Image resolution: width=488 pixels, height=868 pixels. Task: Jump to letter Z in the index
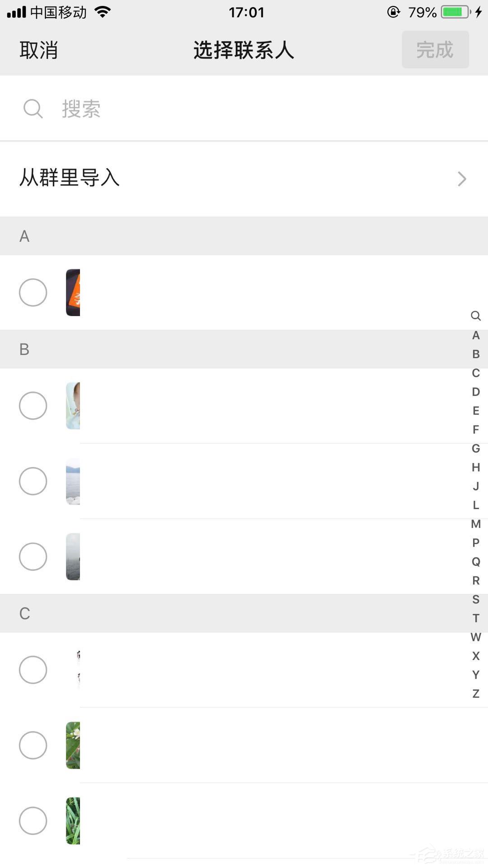click(475, 693)
